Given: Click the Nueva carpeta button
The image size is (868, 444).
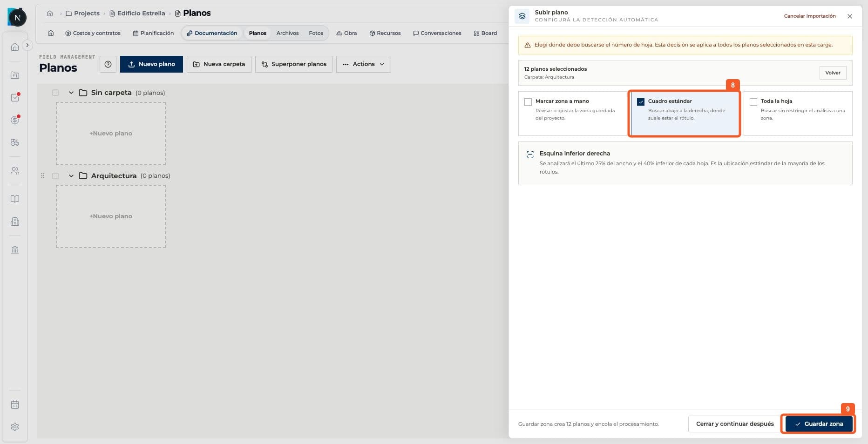Looking at the screenshot, I should tap(219, 64).
